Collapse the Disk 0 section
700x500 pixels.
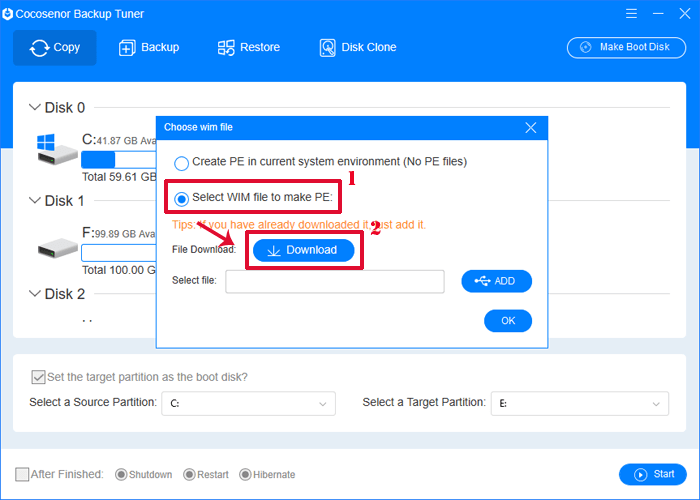point(34,107)
